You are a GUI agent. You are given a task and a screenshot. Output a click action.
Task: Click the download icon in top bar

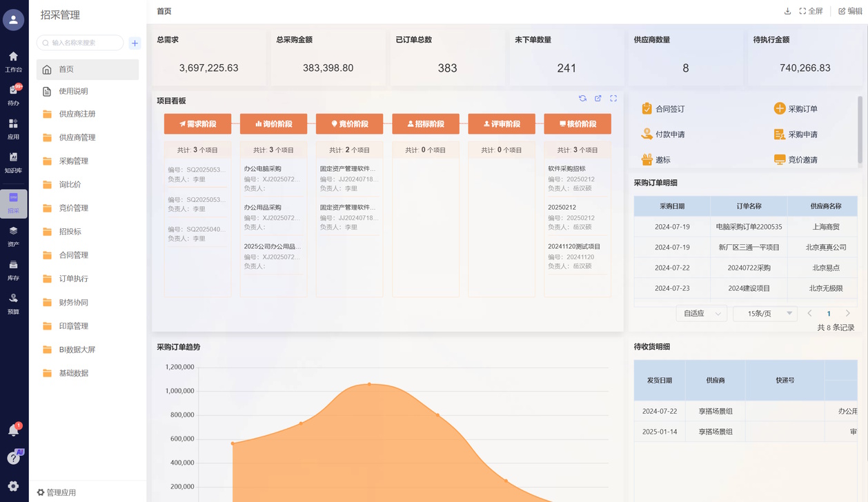point(787,11)
